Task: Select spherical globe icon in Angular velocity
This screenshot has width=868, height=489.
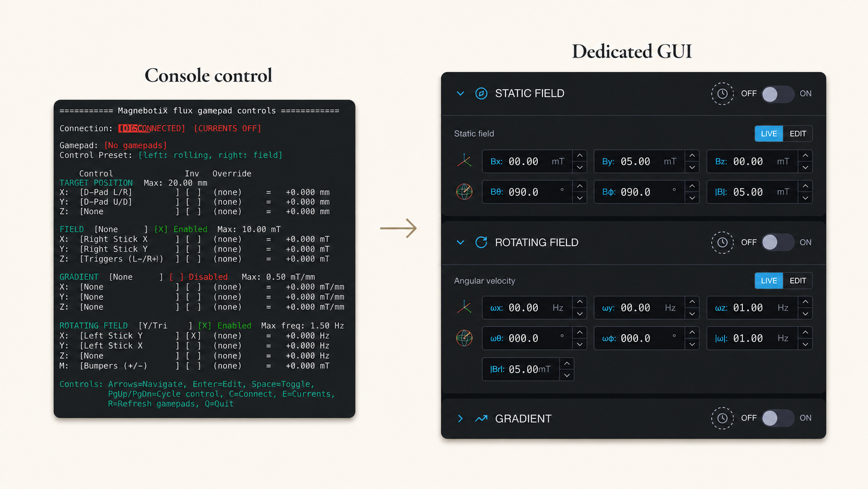Action: [x=464, y=338]
